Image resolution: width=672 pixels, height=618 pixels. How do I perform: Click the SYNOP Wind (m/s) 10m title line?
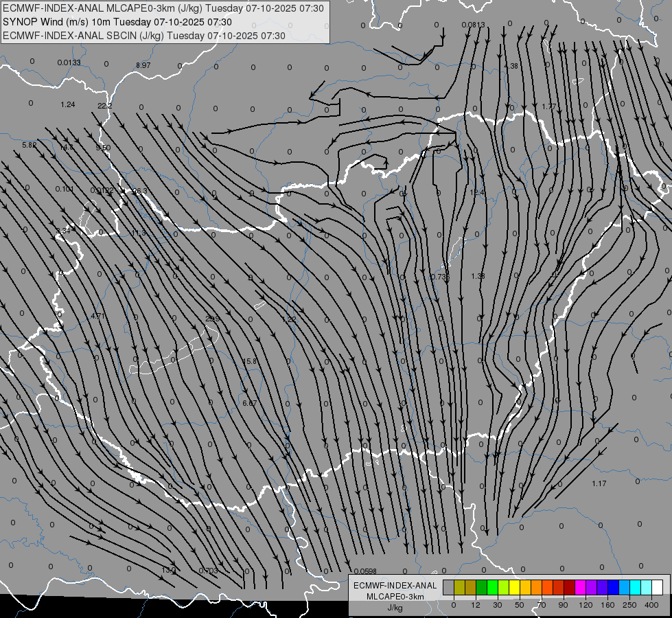click(117, 22)
